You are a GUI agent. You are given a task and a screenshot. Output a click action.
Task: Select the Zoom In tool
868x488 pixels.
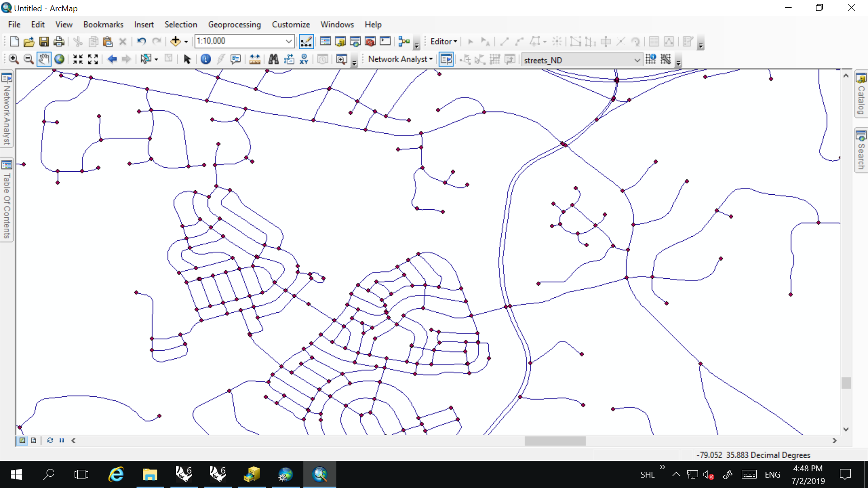pos(14,59)
